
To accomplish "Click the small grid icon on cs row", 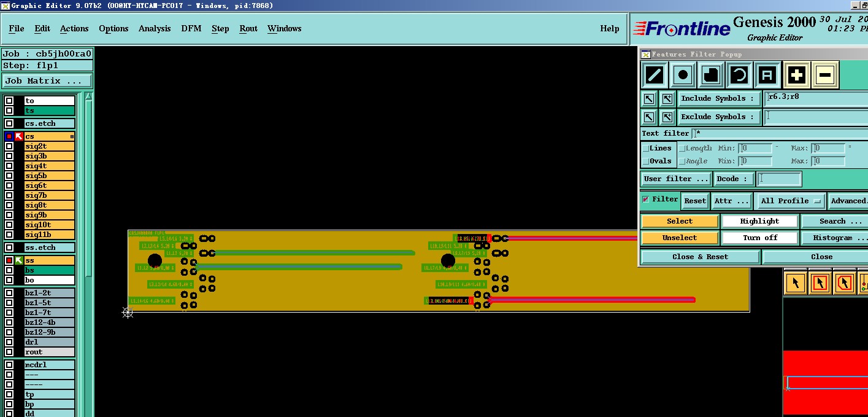I will (72, 136).
